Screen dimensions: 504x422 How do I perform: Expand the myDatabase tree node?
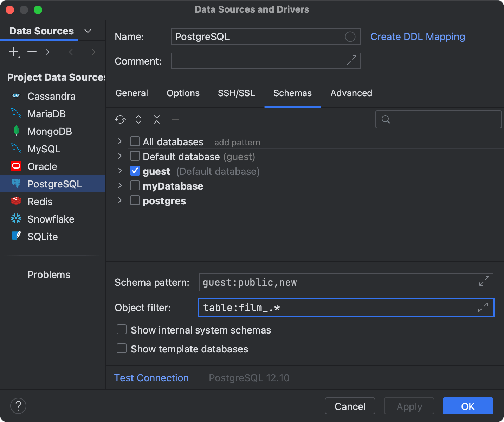[120, 185]
